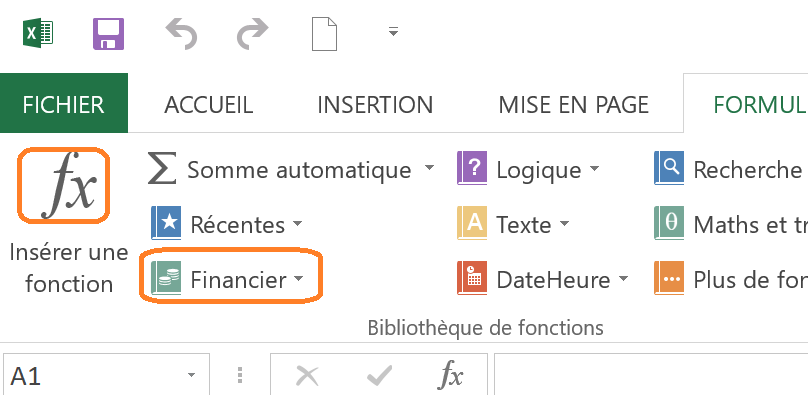Viewport: 808px width, 399px height.
Task: Click the formula bar fx button
Action: 450,376
